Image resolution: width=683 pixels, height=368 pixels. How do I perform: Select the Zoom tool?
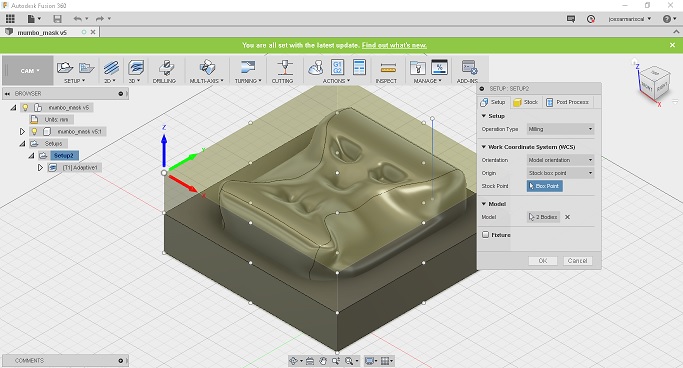(x=335, y=361)
